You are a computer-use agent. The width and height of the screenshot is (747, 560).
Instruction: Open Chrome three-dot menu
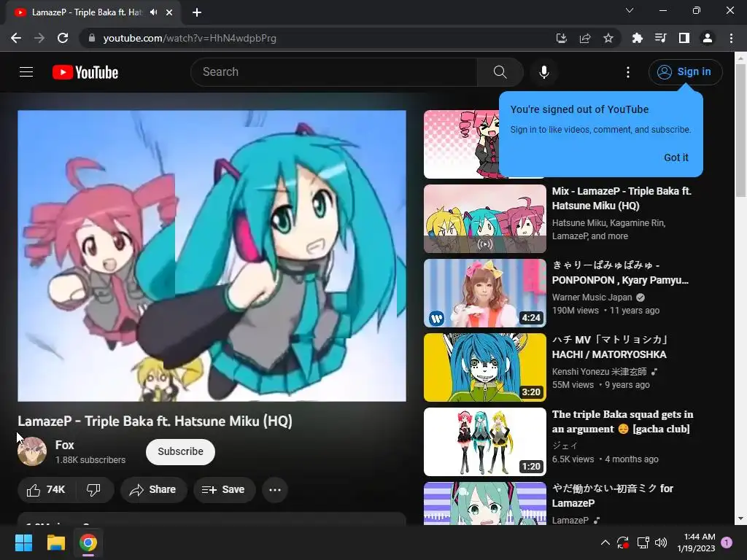731,38
